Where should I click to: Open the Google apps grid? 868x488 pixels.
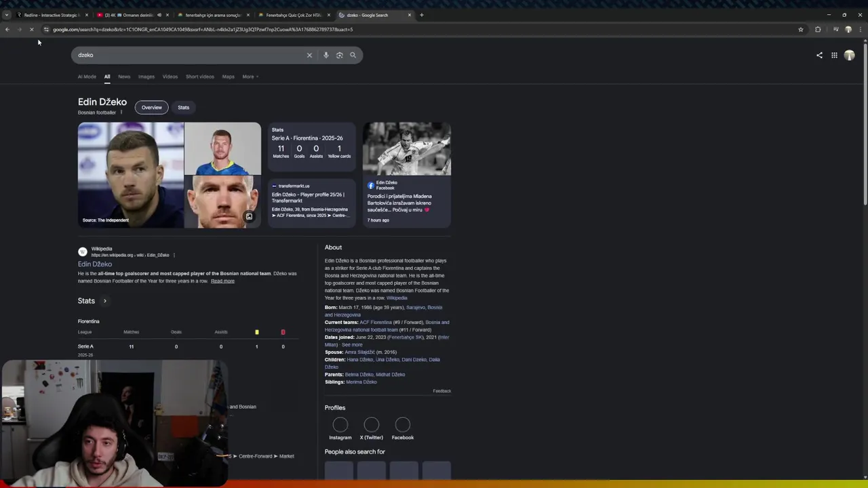(834, 55)
